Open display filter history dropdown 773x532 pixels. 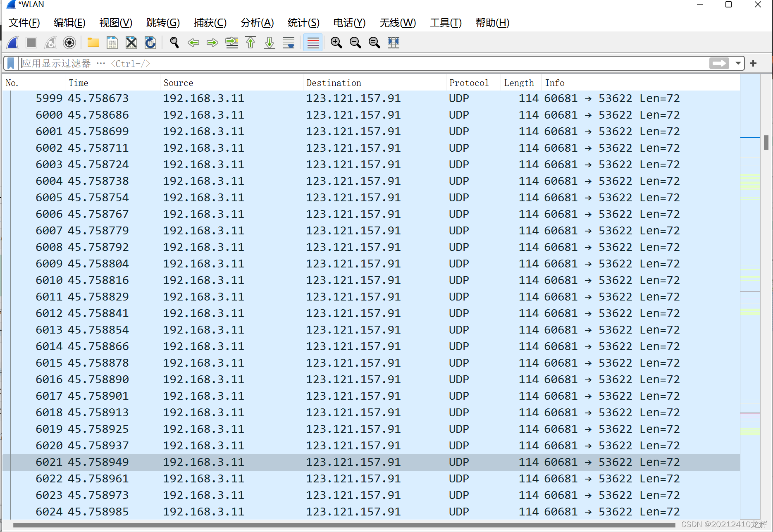coord(738,63)
